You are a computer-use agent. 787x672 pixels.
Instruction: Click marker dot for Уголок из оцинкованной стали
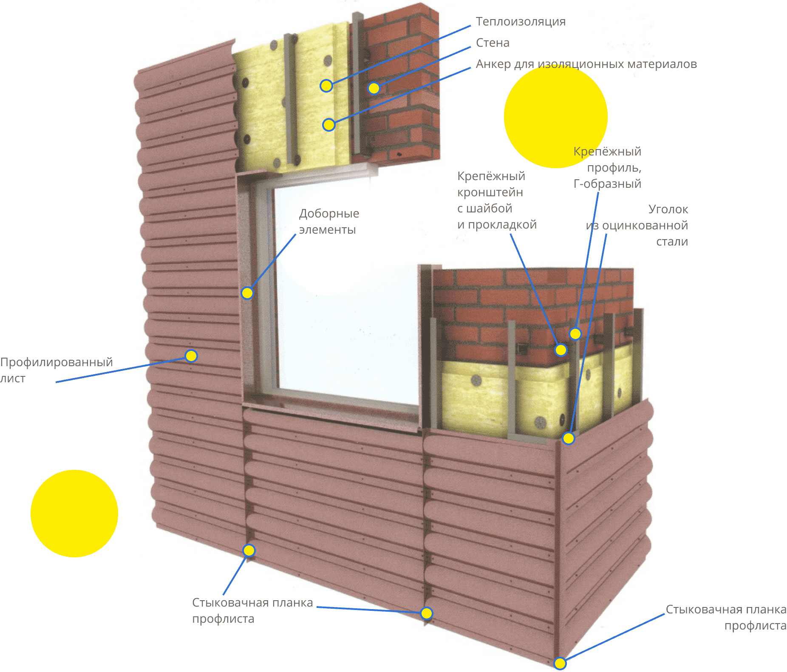click(x=568, y=438)
